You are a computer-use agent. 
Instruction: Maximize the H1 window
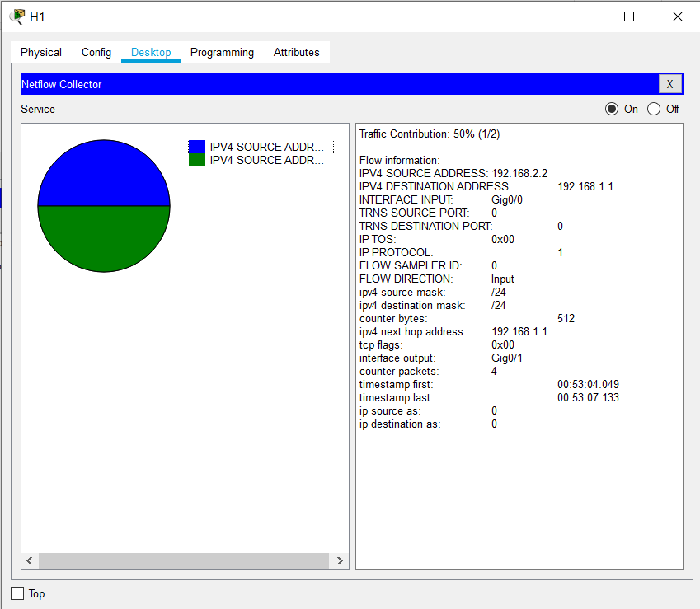629,16
